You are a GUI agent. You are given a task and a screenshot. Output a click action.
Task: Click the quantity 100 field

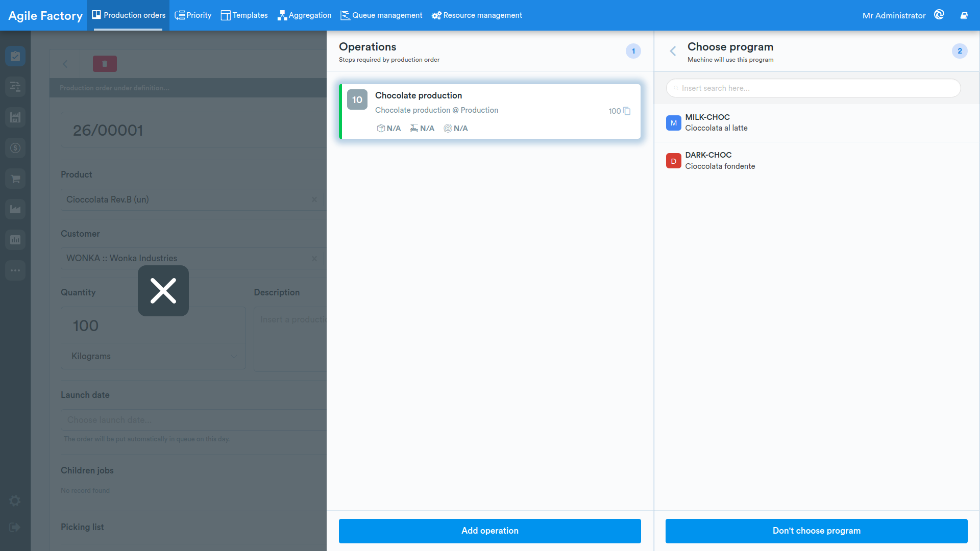click(153, 325)
